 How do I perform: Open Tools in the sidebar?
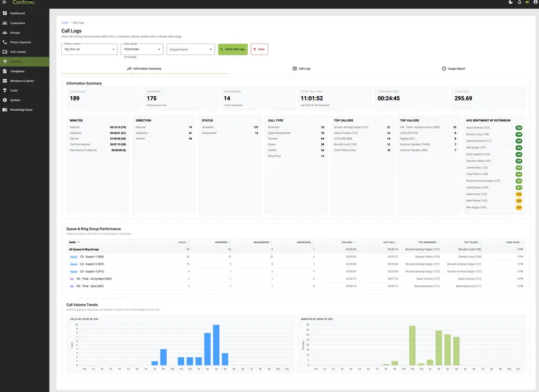coord(24,91)
